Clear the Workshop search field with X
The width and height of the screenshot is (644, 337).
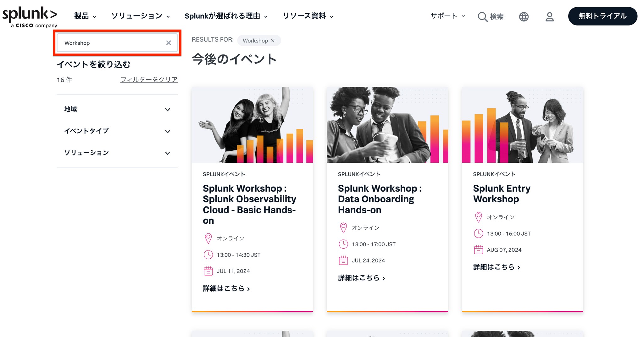[x=169, y=43]
